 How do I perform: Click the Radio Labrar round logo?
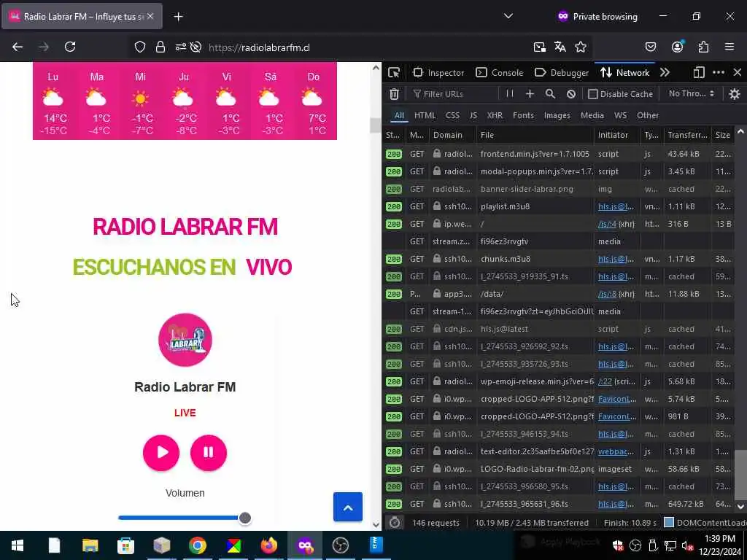tap(185, 340)
